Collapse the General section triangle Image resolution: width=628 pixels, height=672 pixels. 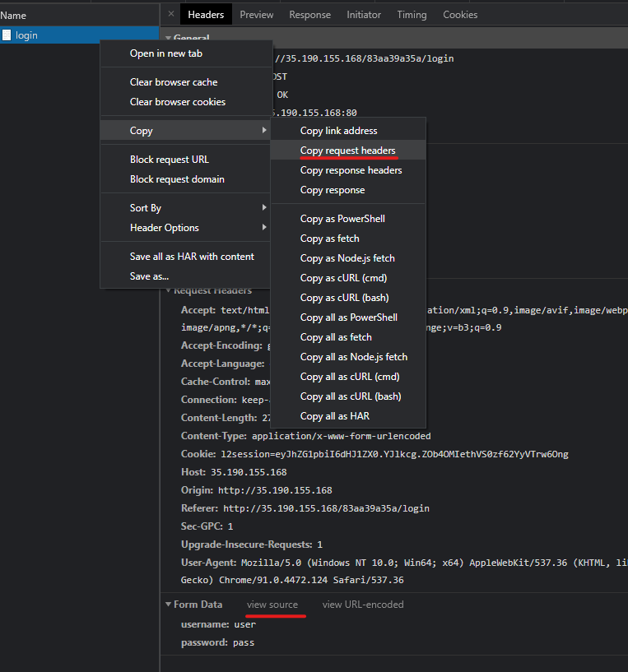[168, 38]
